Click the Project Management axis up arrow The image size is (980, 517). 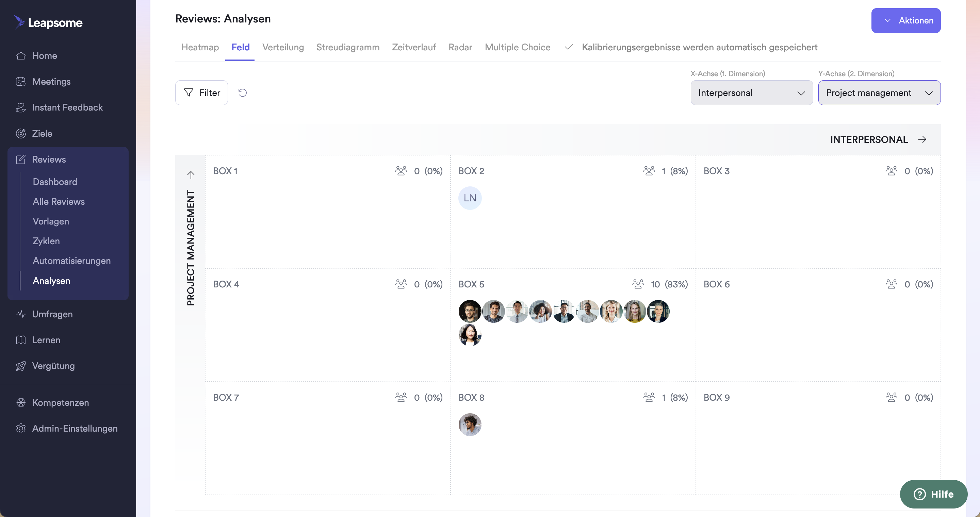click(191, 175)
